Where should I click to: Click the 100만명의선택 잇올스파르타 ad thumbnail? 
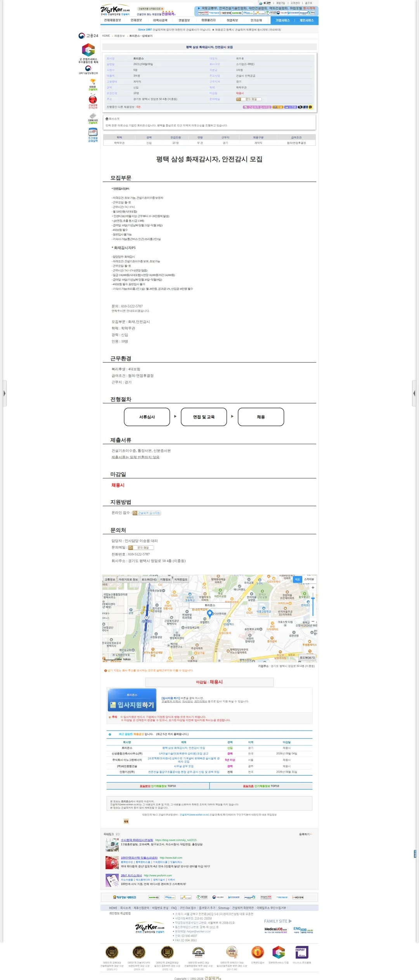tap(112, 862)
